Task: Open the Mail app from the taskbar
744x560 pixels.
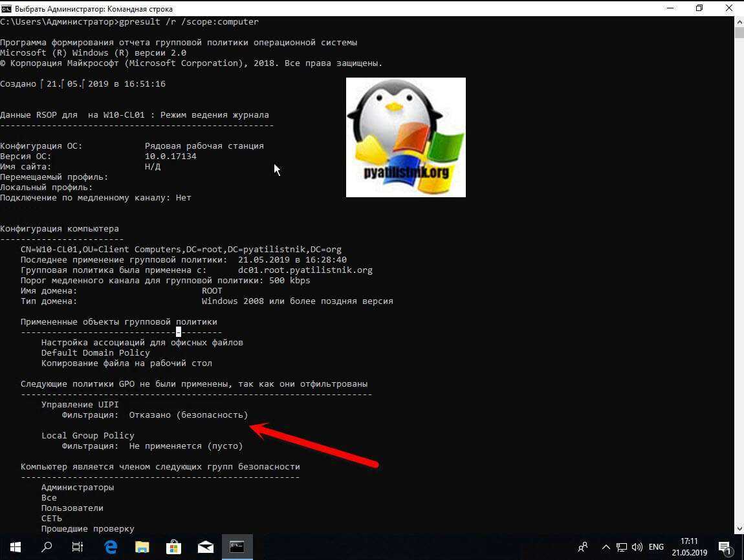Action: click(206, 546)
